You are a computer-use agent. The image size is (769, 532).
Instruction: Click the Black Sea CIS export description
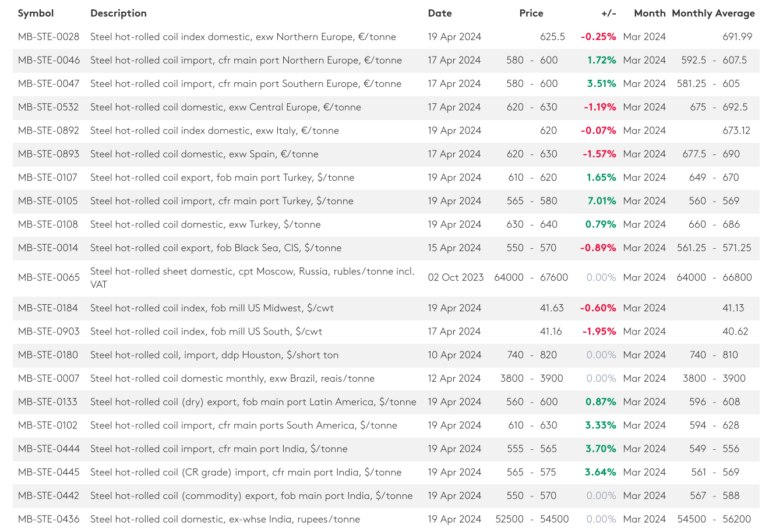[x=216, y=248]
